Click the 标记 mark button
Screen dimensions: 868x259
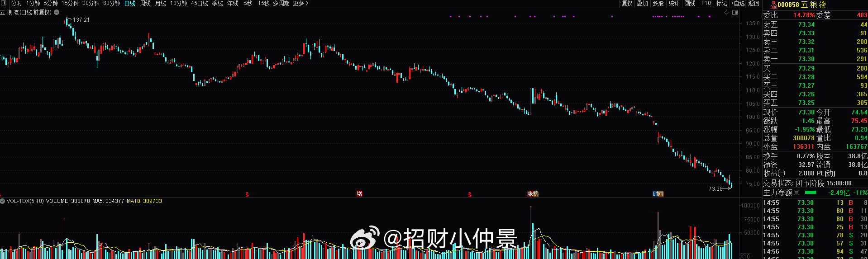721,3
